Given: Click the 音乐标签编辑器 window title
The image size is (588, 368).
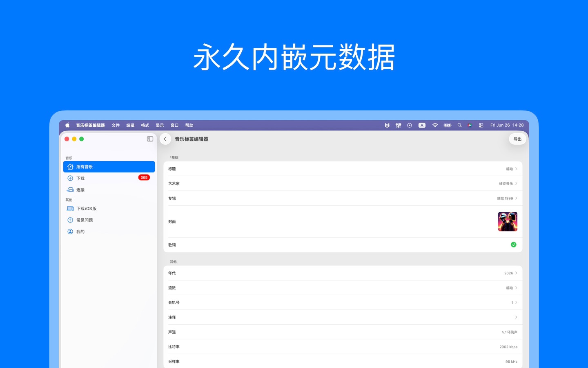Looking at the screenshot, I should point(192,139).
